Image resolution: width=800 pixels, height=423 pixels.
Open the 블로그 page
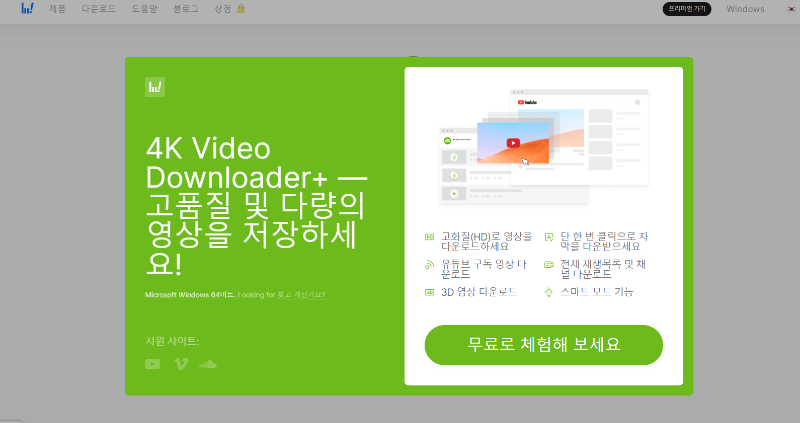point(186,9)
